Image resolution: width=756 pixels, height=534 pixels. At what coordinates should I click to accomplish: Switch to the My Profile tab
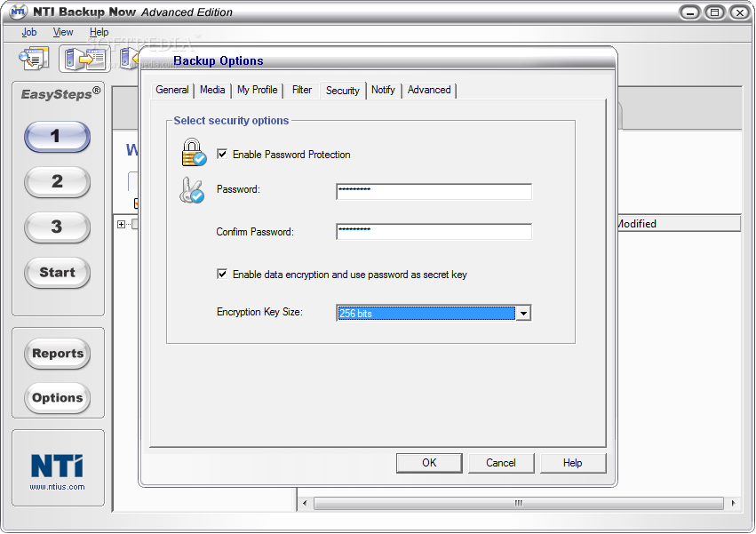(257, 90)
